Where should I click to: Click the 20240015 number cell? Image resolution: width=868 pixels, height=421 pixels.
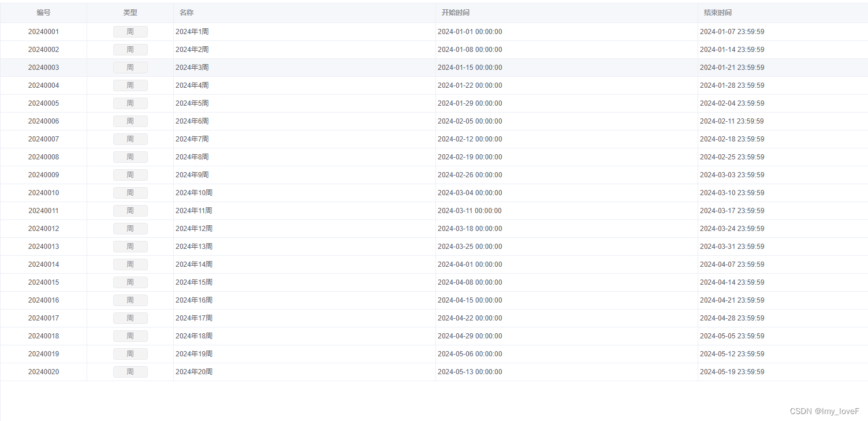[43, 282]
